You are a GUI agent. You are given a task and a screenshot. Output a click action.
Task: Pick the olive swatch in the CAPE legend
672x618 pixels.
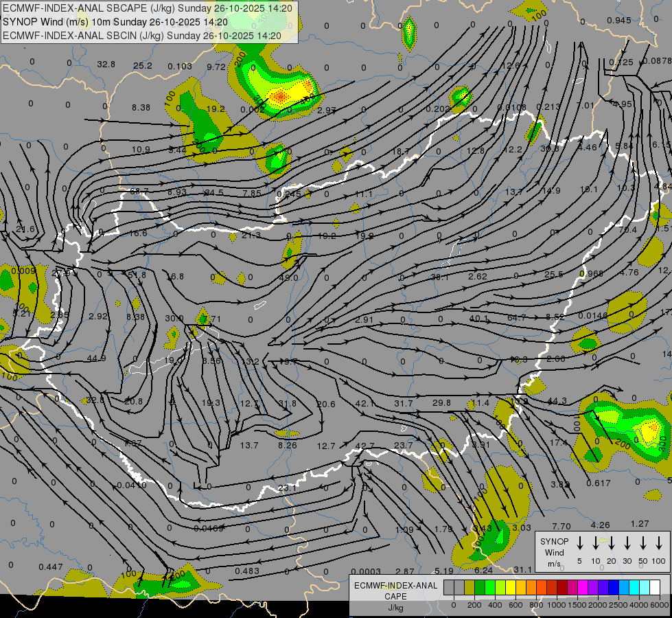[x=470, y=587]
